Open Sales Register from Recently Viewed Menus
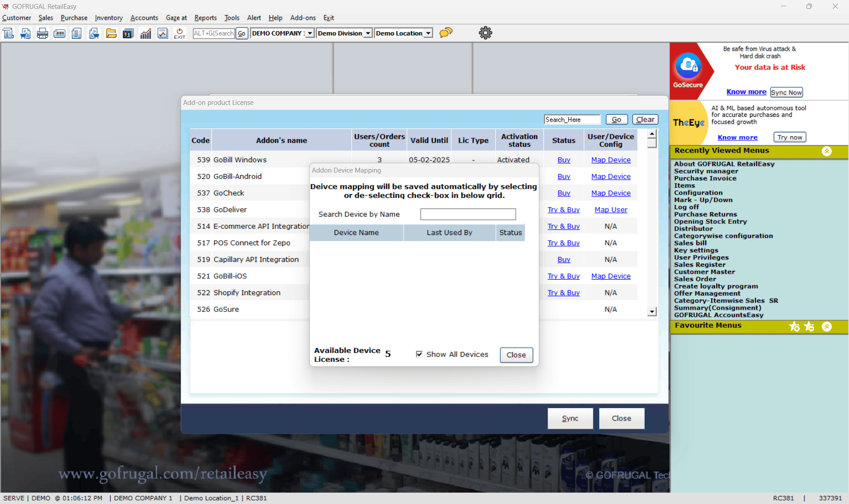 point(700,265)
